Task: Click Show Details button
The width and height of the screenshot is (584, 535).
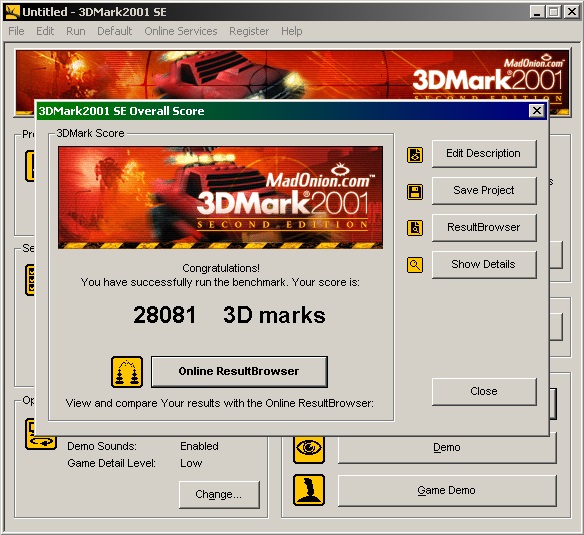Action: pyautogui.click(x=484, y=264)
